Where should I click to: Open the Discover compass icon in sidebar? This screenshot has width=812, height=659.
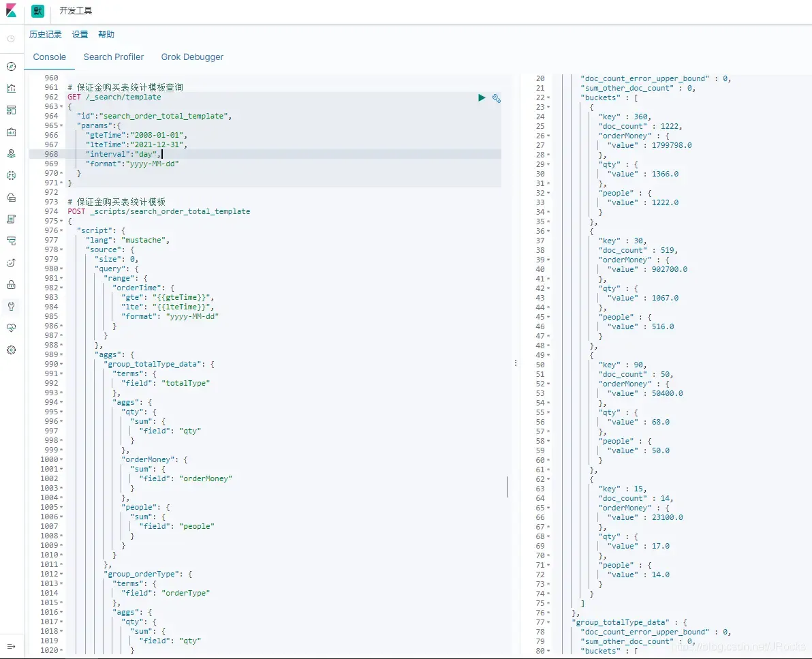[11, 66]
